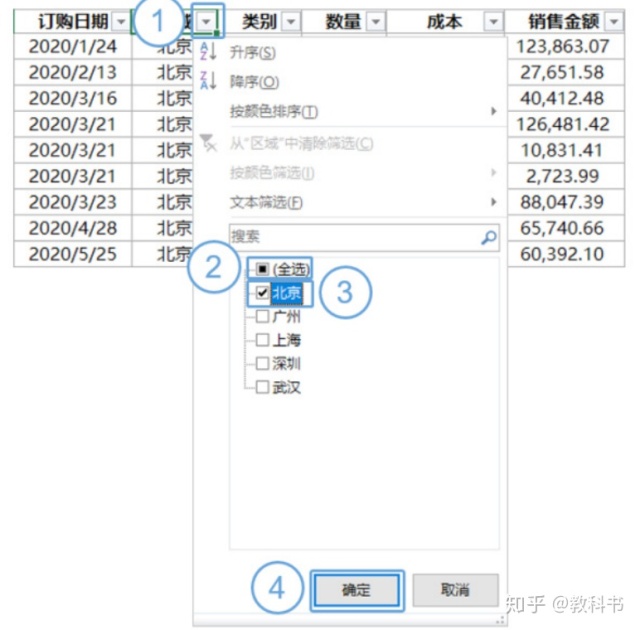
Task: Select the date cell 2020/4/28
Action: (x=73, y=228)
